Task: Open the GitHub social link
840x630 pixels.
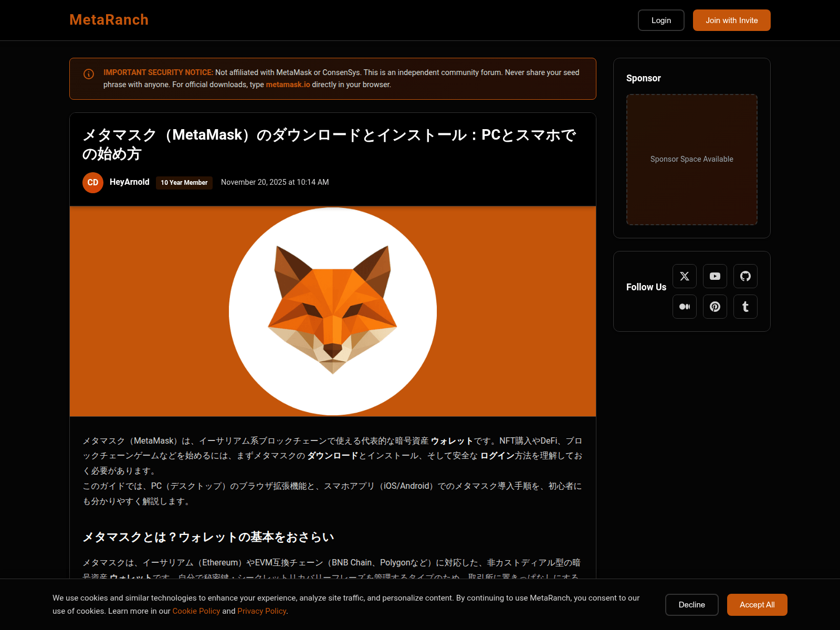Action: pos(745,276)
